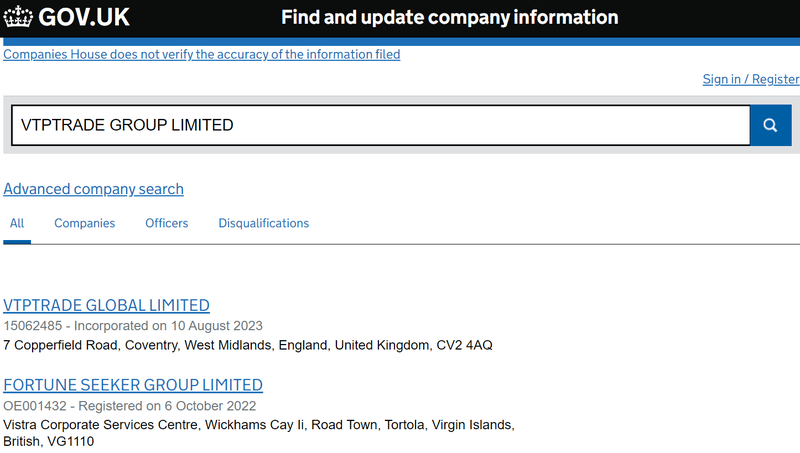Screen dimensions: 800x453
Task: Open VTPTRADE GLOBAL LIMITED company result
Action: (x=106, y=305)
